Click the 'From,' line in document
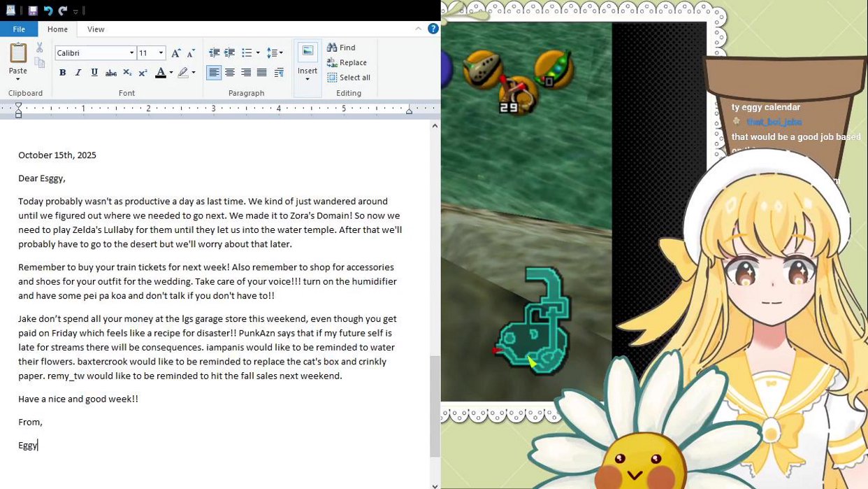 (x=30, y=422)
